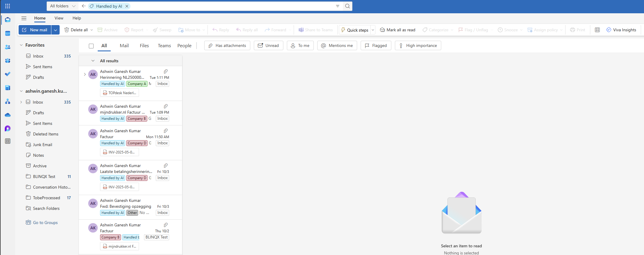
Task: Open the Junk Email folder
Action: click(x=46, y=145)
